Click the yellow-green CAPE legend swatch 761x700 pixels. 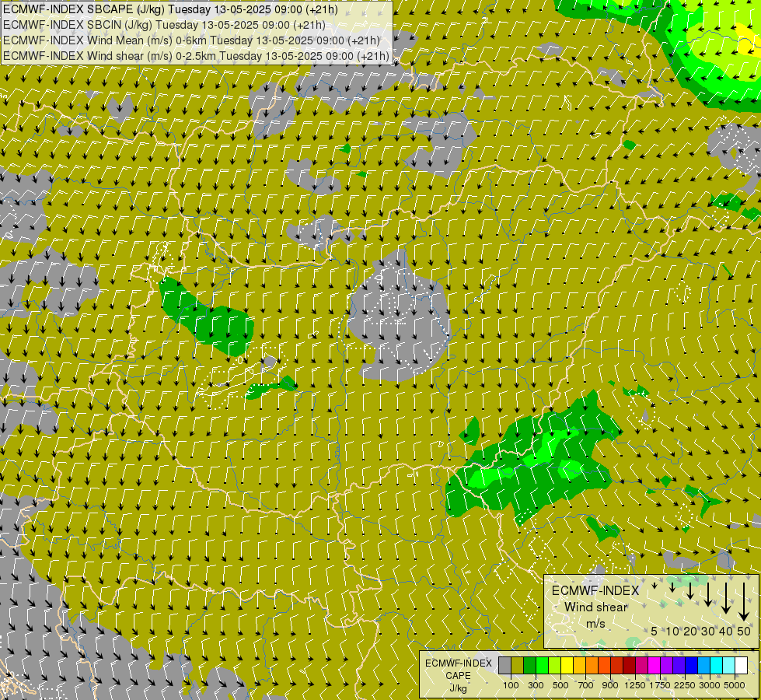(x=555, y=665)
